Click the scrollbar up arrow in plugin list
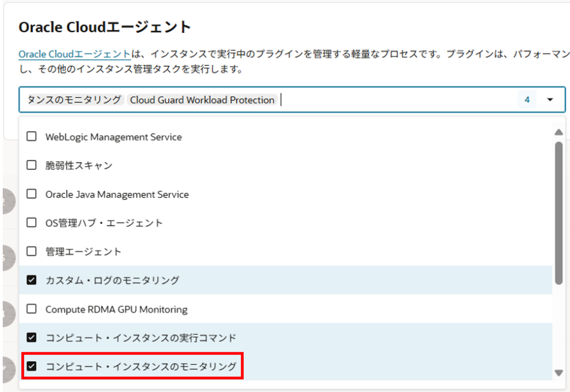Image resolution: width=570 pixels, height=392 pixels. (x=558, y=132)
